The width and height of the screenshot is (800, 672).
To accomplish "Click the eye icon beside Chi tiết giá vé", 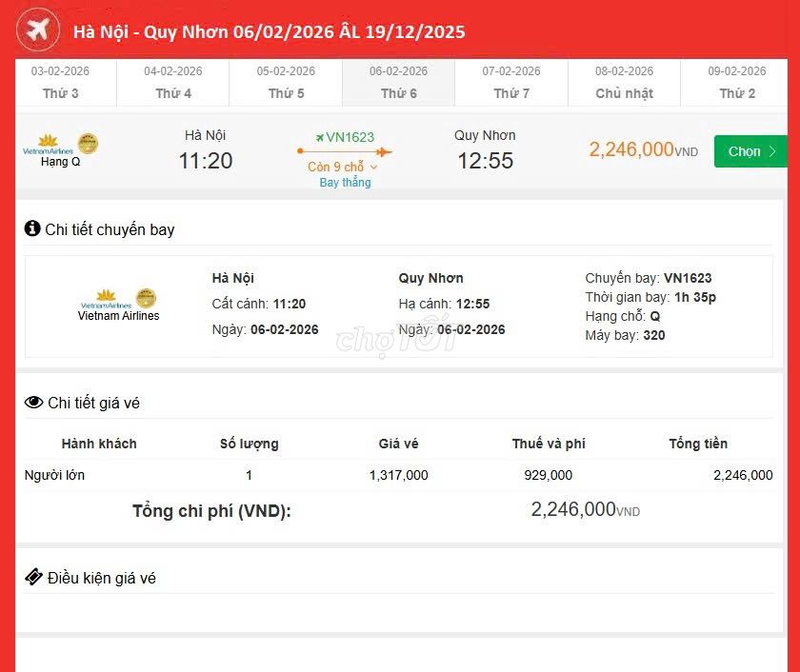I will coord(34,403).
